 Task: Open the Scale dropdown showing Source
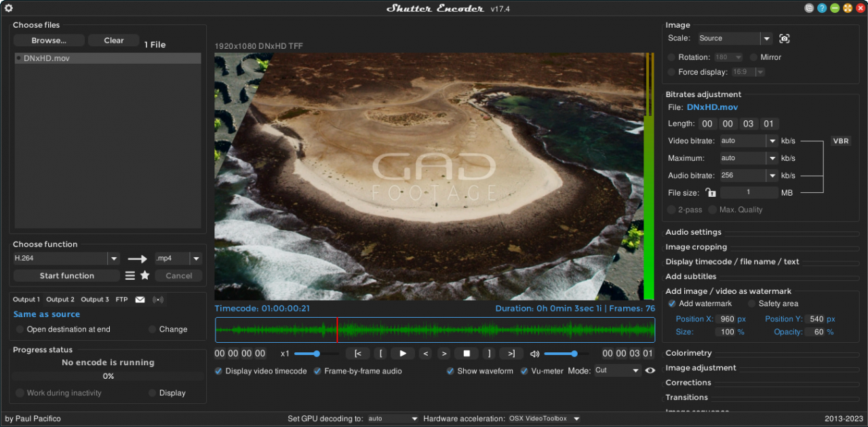pyautogui.click(x=733, y=38)
